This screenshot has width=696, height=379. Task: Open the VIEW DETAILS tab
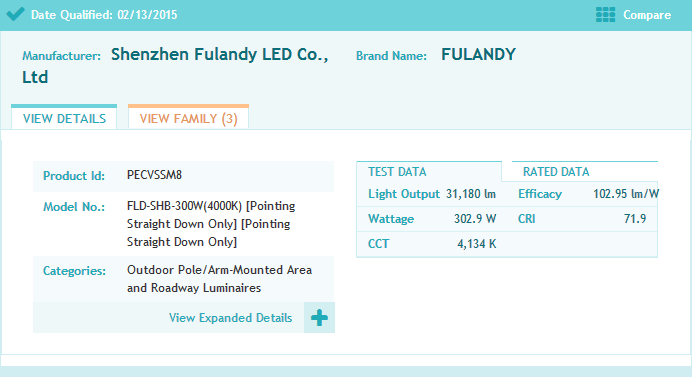(x=64, y=118)
